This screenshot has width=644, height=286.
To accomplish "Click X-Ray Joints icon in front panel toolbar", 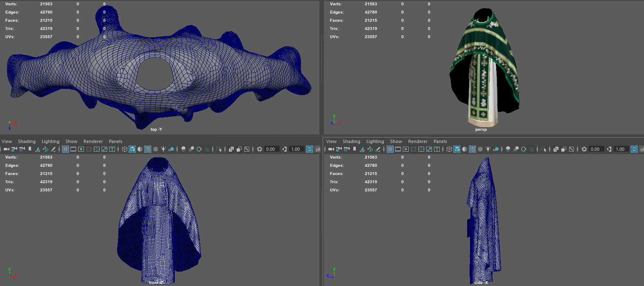I will point(247,149).
